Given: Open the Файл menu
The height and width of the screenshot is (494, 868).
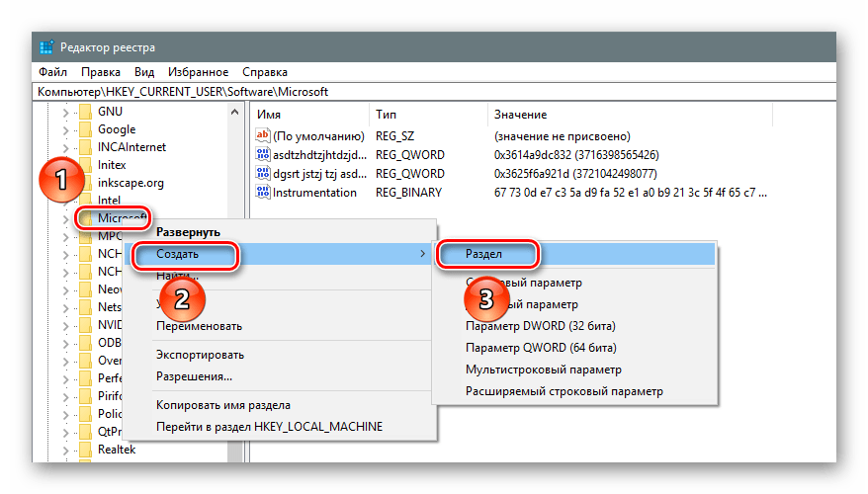Looking at the screenshot, I should 53,72.
